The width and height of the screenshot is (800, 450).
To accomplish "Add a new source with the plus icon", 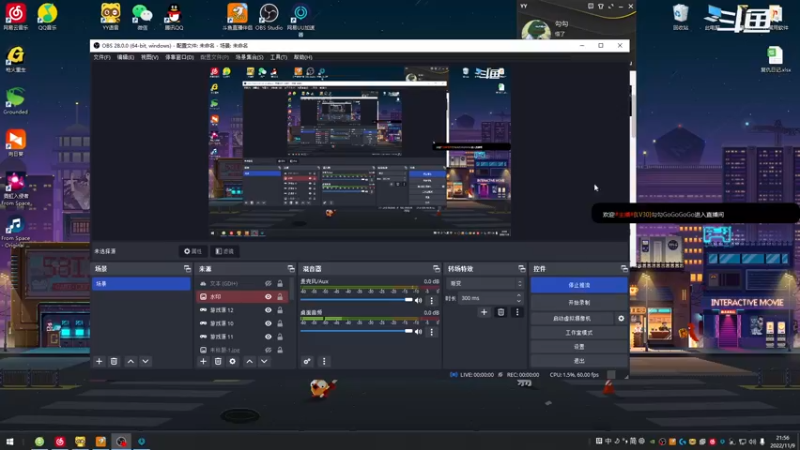I will pos(203,361).
